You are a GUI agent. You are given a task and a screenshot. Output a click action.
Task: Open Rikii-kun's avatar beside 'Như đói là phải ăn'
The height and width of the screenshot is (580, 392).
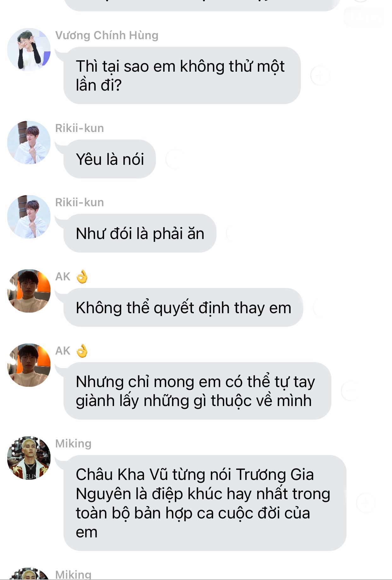coord(29,217)
